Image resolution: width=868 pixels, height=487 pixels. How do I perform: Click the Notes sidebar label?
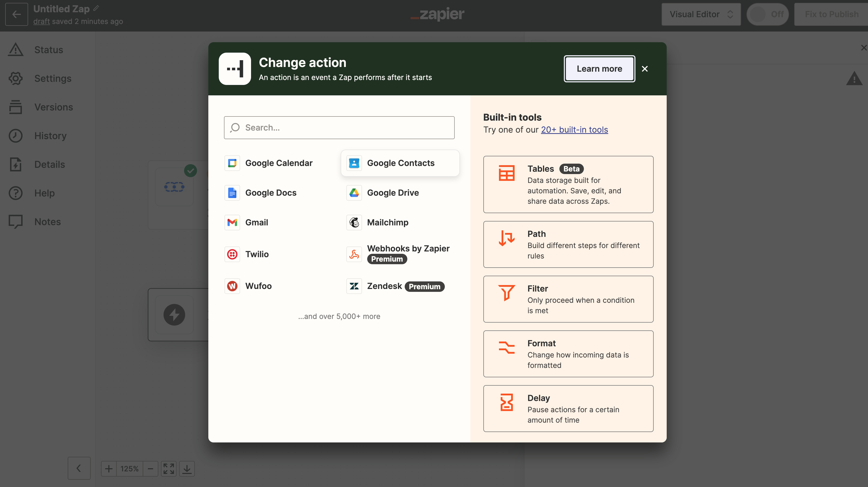47,222
